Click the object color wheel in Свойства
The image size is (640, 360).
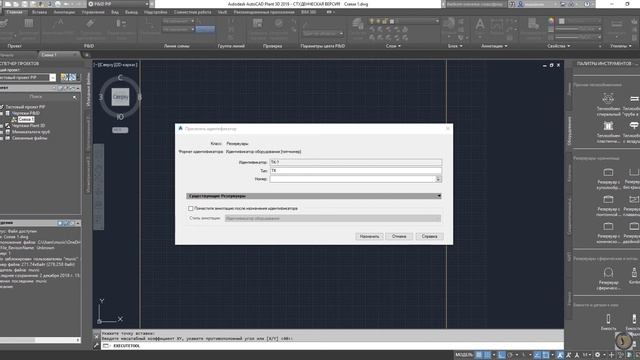(551, 21)
